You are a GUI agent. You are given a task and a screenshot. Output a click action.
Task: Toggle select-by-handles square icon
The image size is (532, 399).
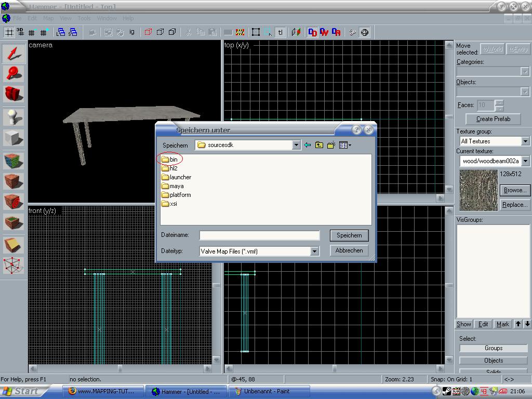pyautogui.click(x=256, y=32)
